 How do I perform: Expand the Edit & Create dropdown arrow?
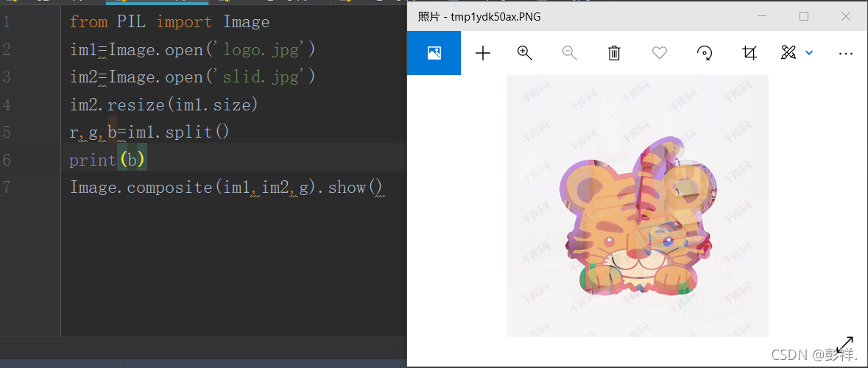point(809,53)
